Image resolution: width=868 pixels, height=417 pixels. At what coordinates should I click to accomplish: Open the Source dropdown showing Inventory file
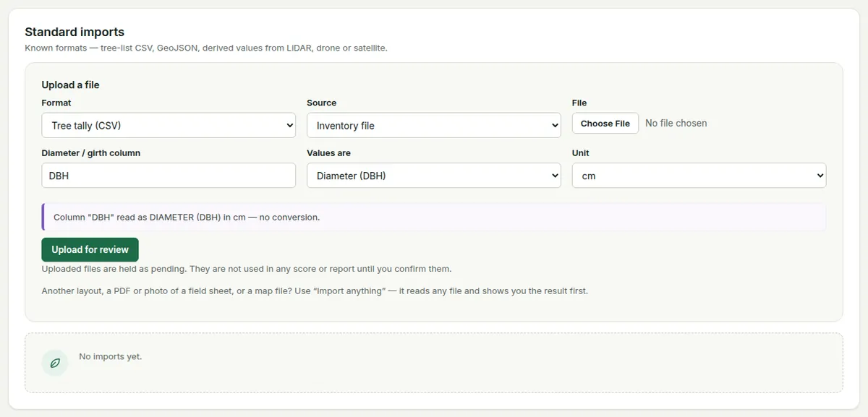click(x=434, y=125)
